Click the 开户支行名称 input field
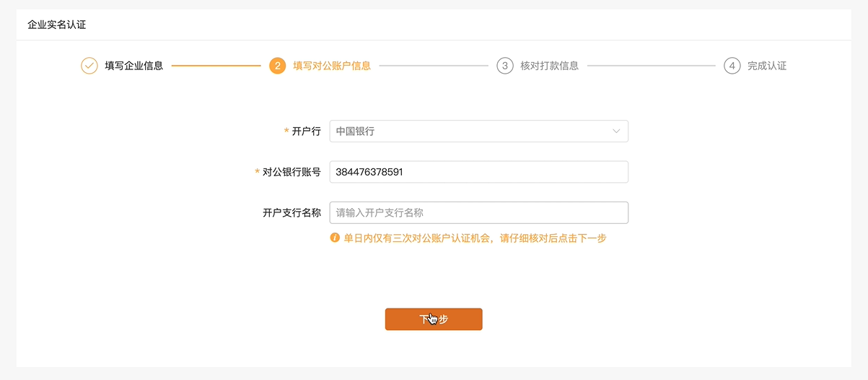This screenshot has height=380, width=868. (x=479, y=212)
